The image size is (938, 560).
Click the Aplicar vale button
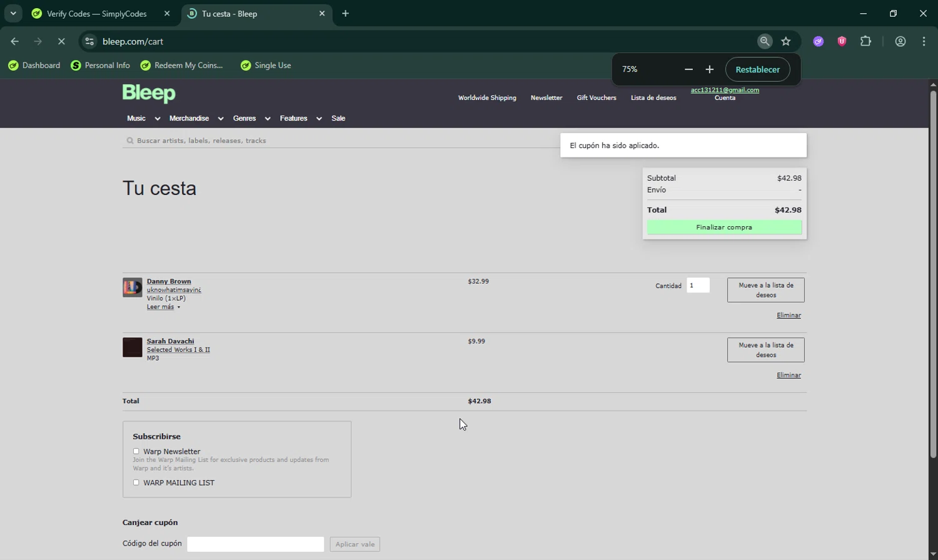[x=355, y=544]
